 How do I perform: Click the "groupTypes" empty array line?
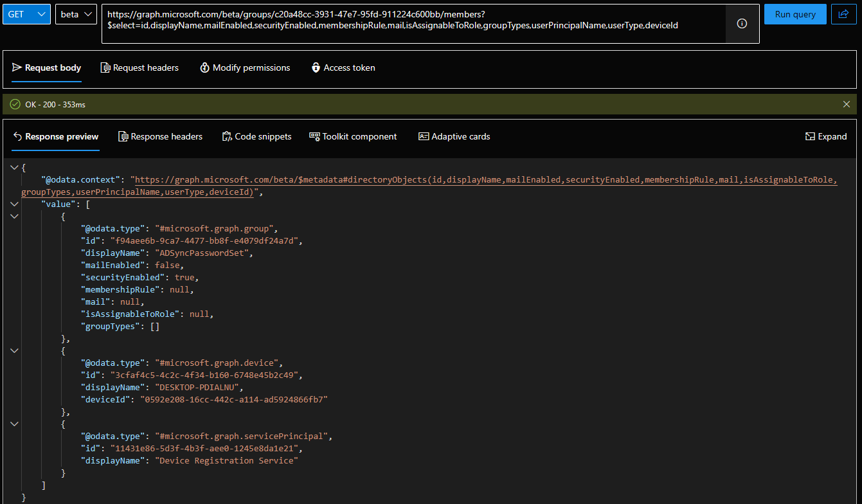120,326
